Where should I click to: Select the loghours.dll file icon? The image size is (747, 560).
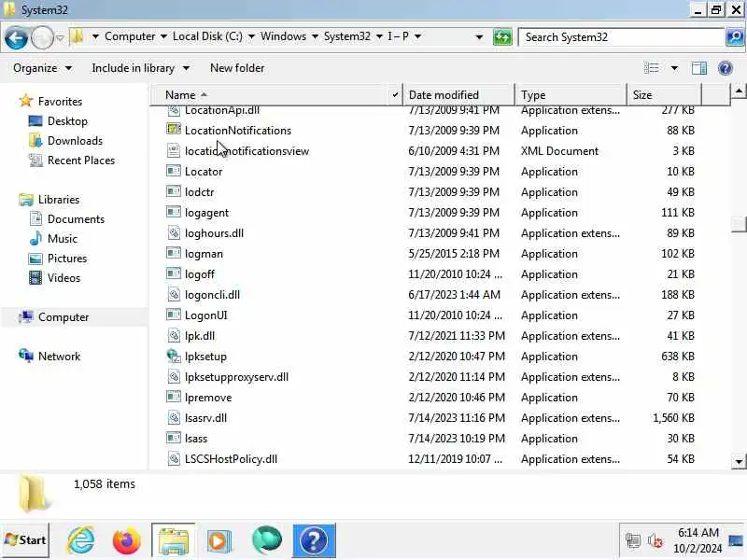click(x=174, y=232)
